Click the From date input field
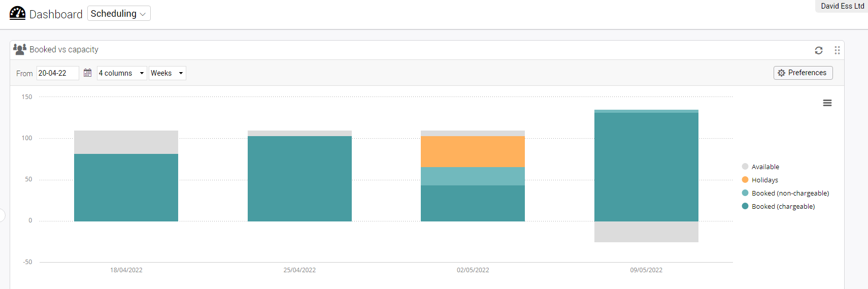The height and width of the screenshot is (289, 868). click(57, 73)
